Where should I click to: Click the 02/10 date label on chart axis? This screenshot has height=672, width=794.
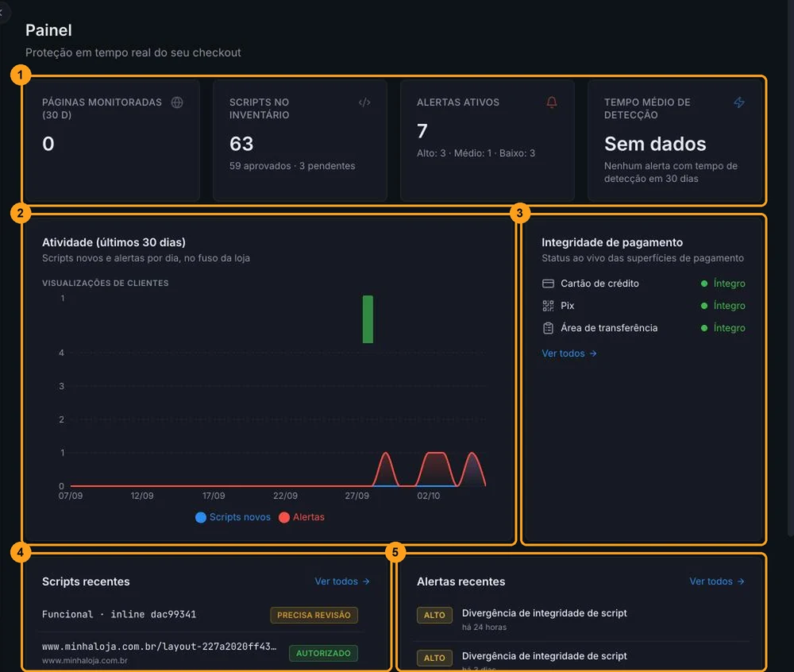429,496
